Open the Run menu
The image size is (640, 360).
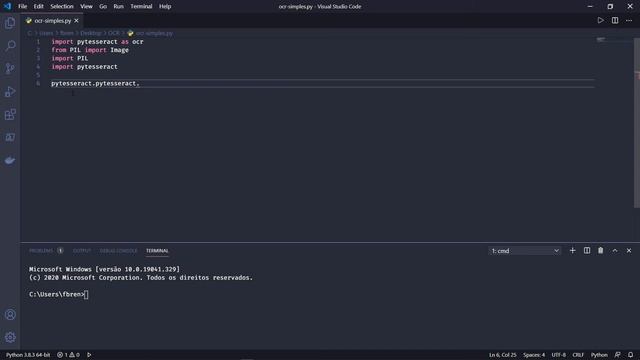point(118,6)
